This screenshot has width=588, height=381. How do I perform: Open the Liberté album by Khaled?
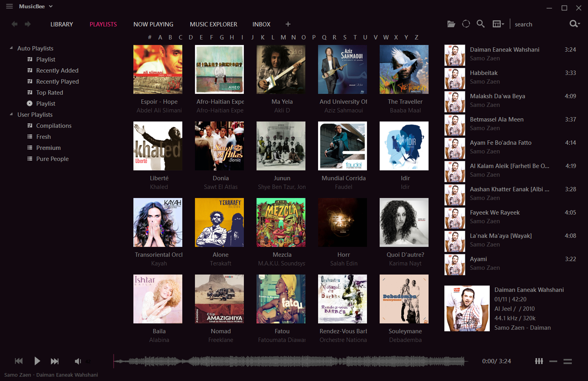point(158,146)
